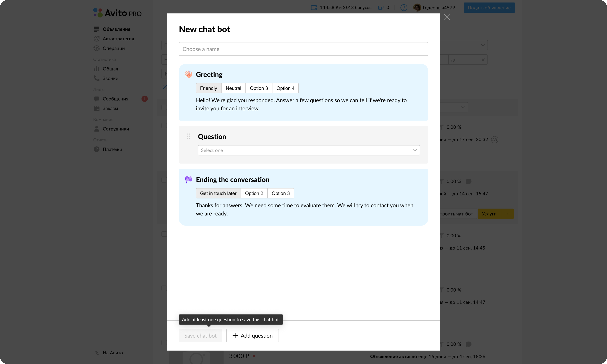607x364 pixels.
Task: Choose Neutral tone for the greeting
Action: click(x=233, y=88)
